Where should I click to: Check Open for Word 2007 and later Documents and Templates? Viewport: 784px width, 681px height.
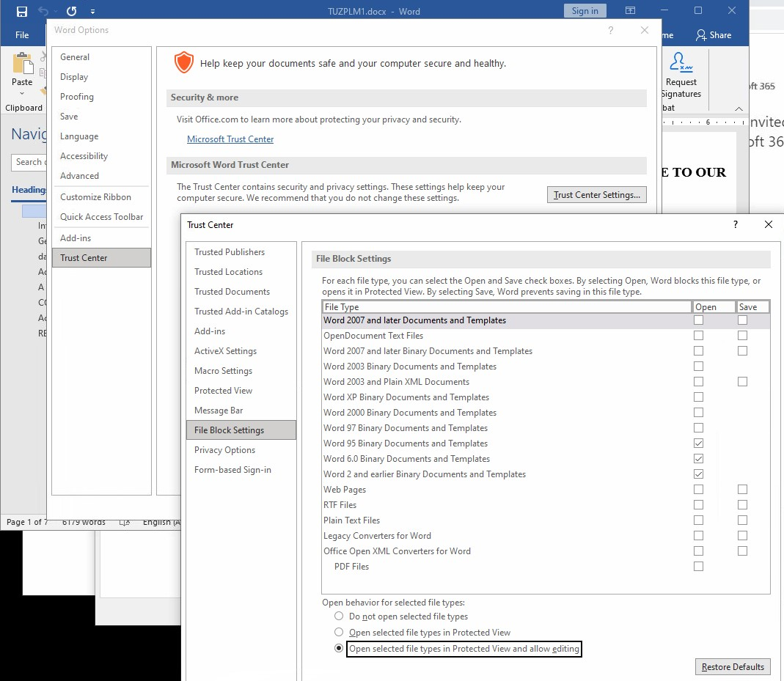(x=698, y=320)
